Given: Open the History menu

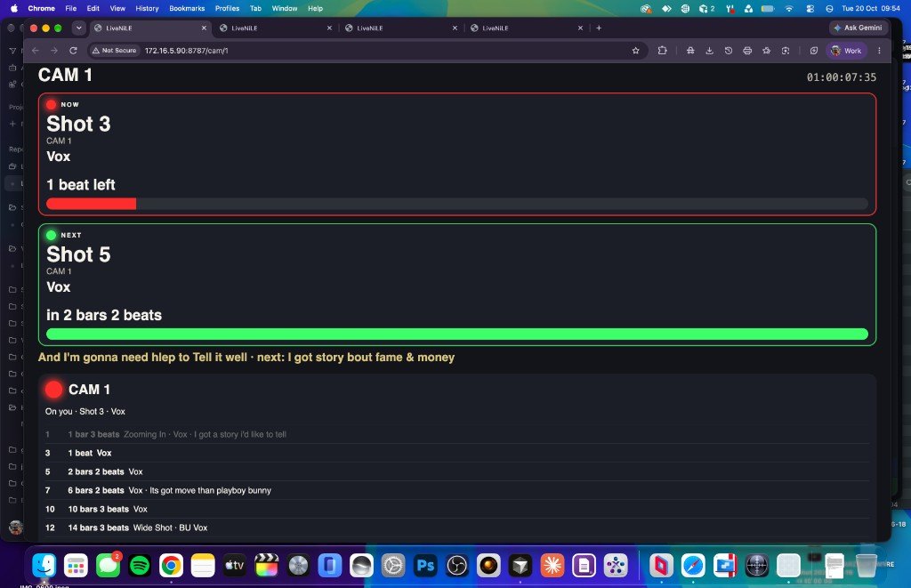Looking at the screenshot, I should coord(147,9).
